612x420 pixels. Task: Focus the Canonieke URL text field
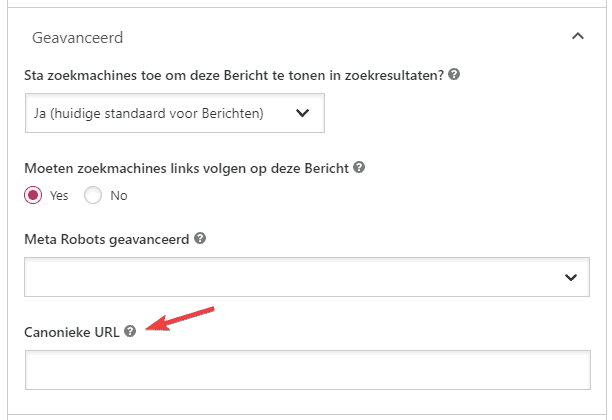click(308, 370)
